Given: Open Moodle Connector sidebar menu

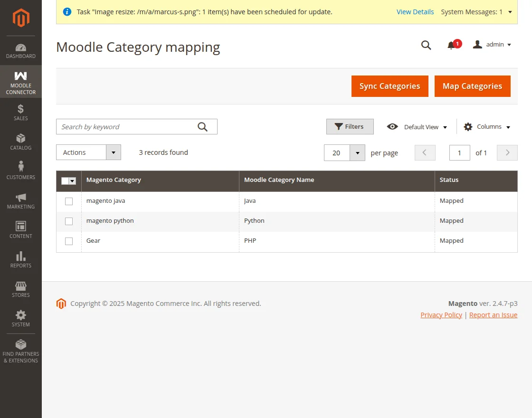Looking at the screenshot, I should [21, 82].
